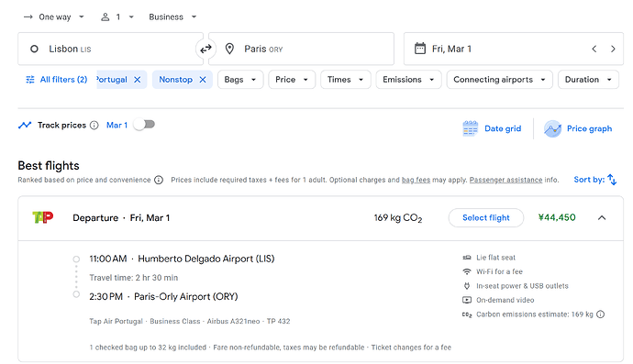Screen dimensions: 633x364
Task: Click Sort by option
Action: [x=595, y=180]
